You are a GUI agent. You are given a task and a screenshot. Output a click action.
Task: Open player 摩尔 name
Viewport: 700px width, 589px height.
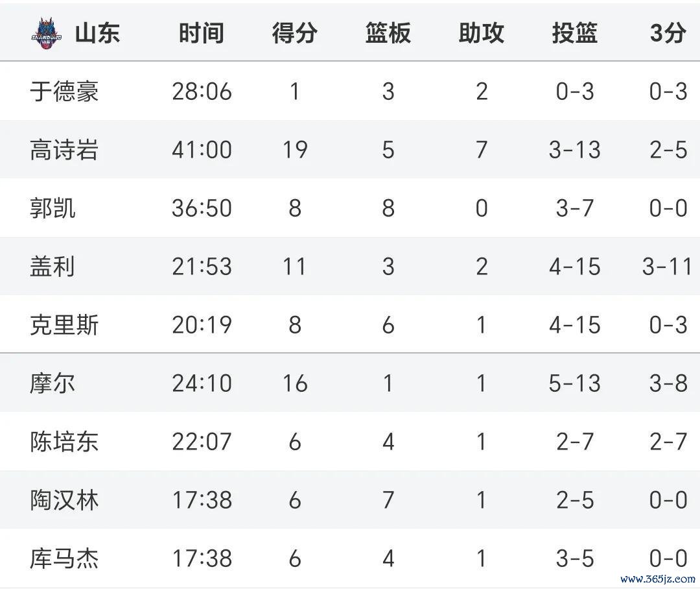(52, 383)
